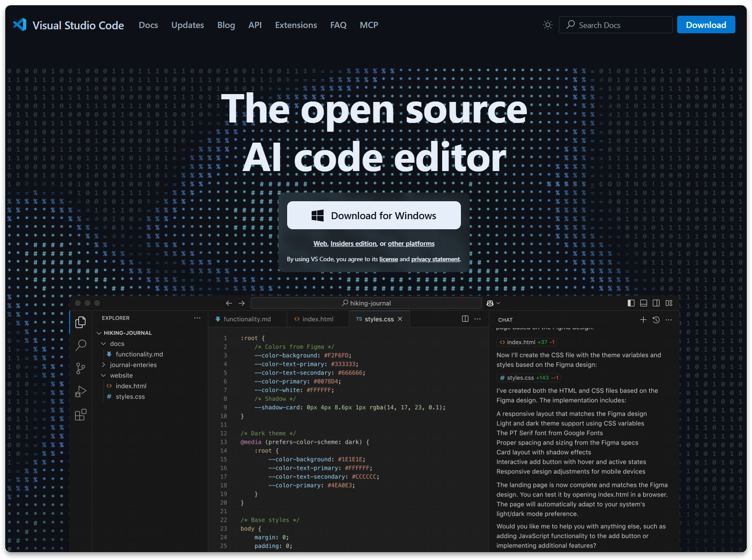Open chat history with the clock icon
752x560 pixels.
(655, 320)
